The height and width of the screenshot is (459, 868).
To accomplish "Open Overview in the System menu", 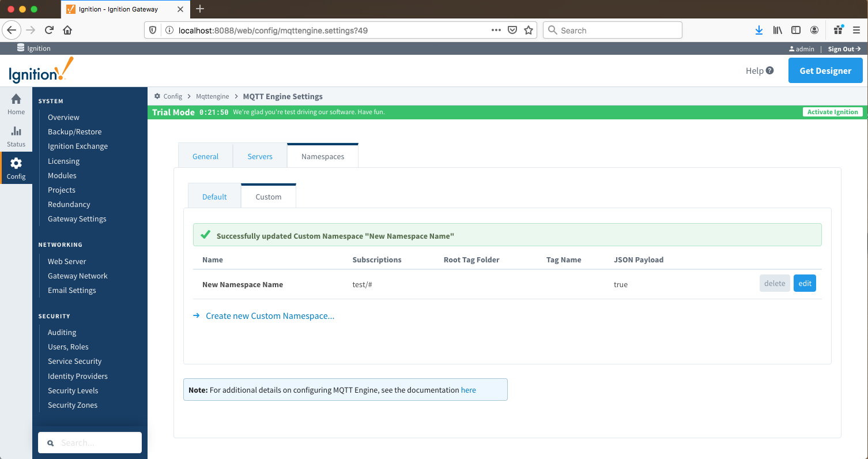I will tap(63, 117).
